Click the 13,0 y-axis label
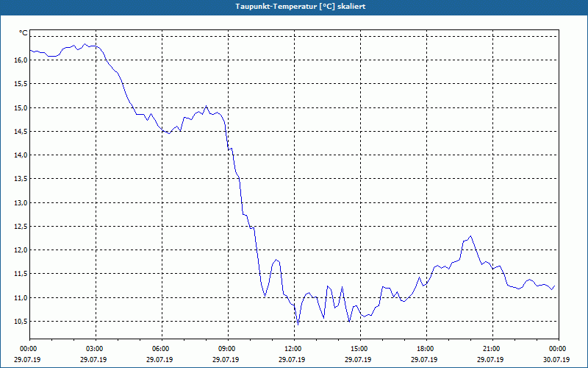The width and height of the screenshot is (588, 368). [x=21, y=203]
